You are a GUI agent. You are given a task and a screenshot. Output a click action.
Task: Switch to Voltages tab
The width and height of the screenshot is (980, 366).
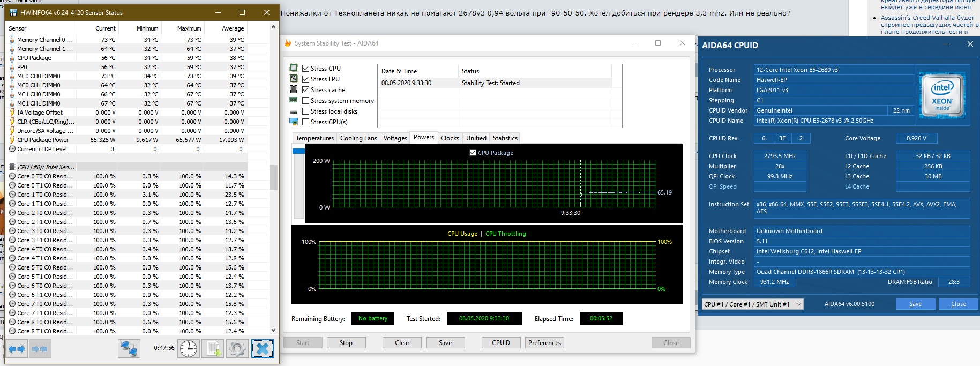tap(395, 138)
